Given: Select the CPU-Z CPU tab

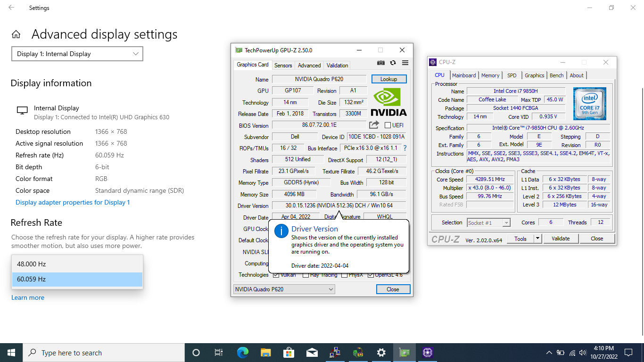Looking at the screenshot, I should click(x=440, y=75).
